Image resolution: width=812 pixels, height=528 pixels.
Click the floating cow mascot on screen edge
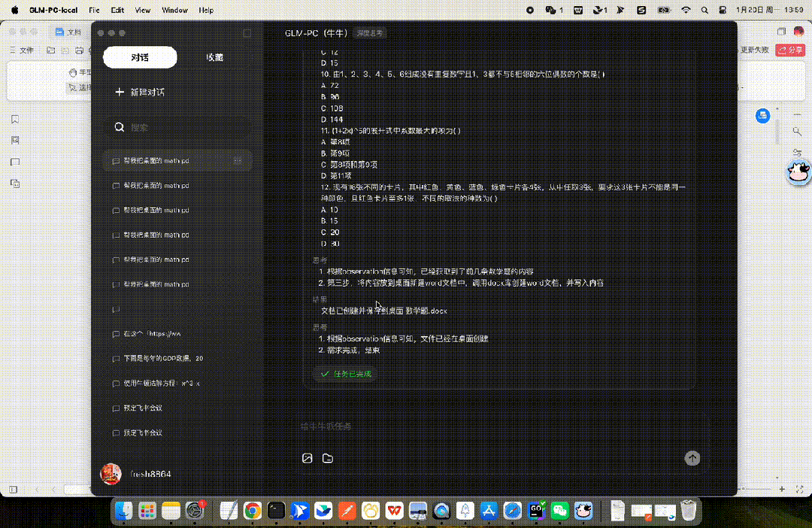(x=799, y=171)
